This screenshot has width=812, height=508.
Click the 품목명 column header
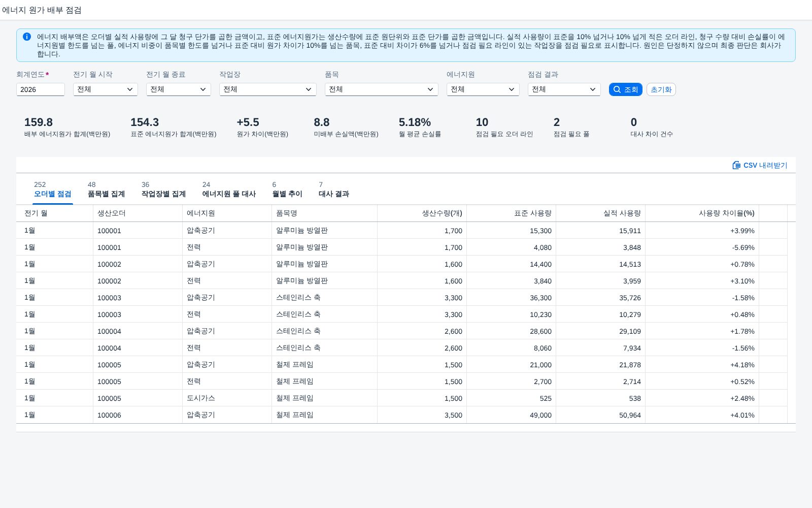(x=324, y=213)
